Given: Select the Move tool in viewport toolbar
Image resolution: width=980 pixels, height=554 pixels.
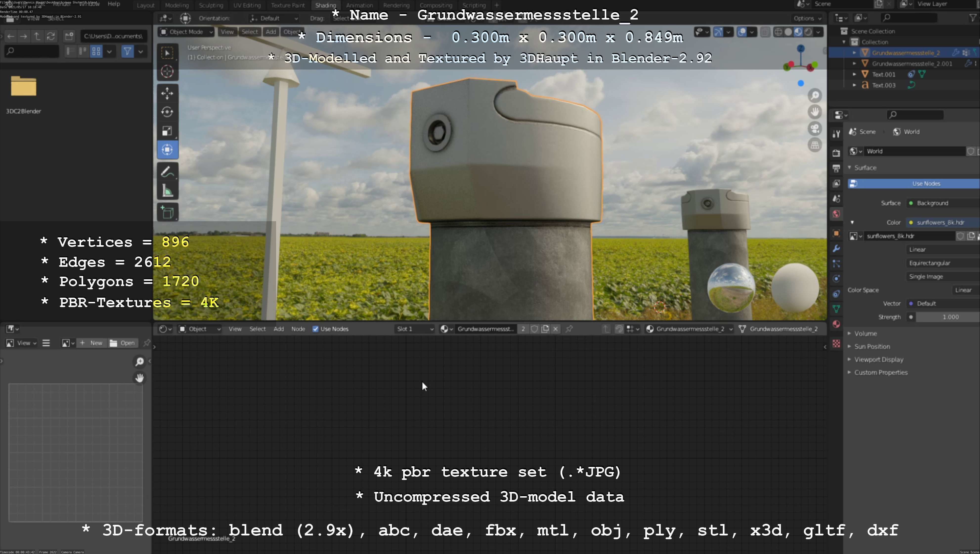Looking at the screenshot, I should coord(167,93).
